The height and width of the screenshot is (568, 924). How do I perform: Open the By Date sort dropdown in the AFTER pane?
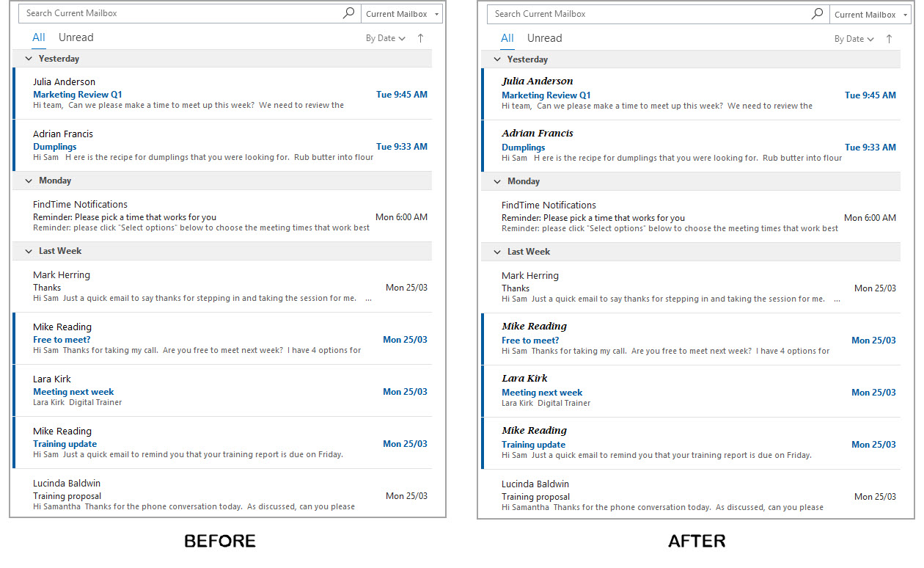(x=854, y=38)
